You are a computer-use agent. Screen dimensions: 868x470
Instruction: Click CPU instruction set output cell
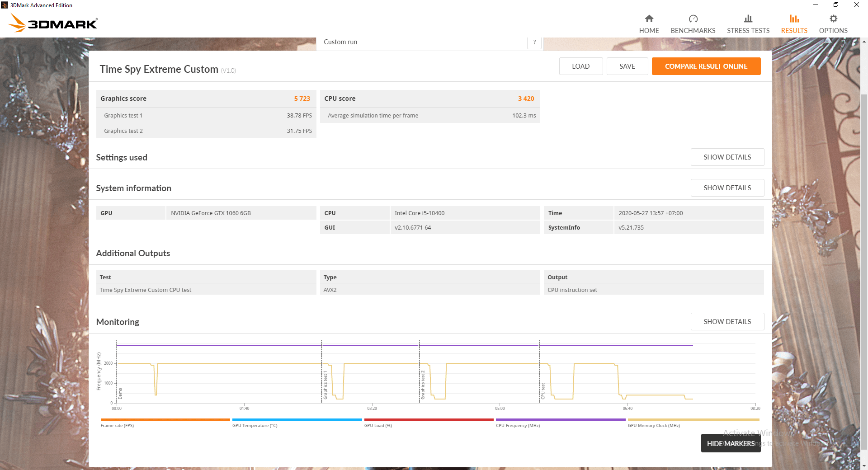[x=654, y=290]
